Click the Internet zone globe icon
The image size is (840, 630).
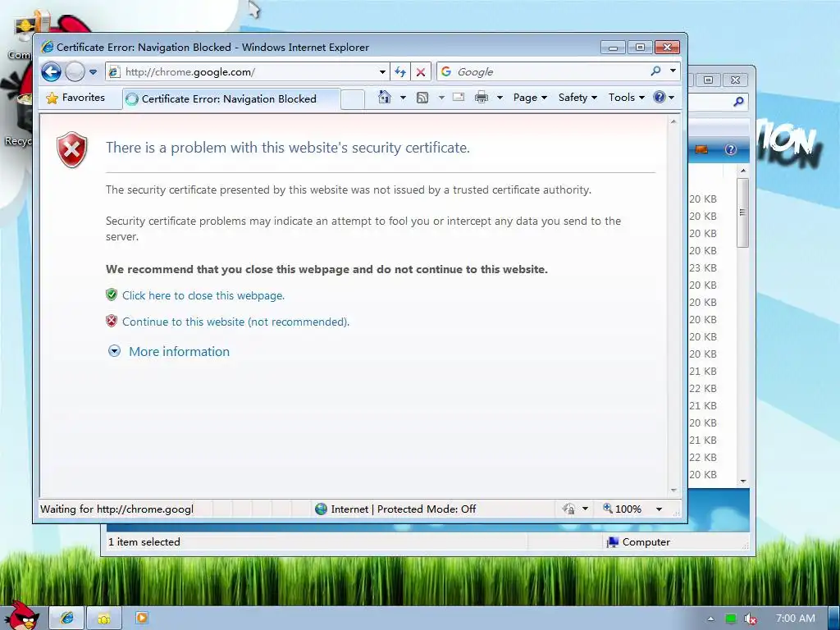[321, 509]
